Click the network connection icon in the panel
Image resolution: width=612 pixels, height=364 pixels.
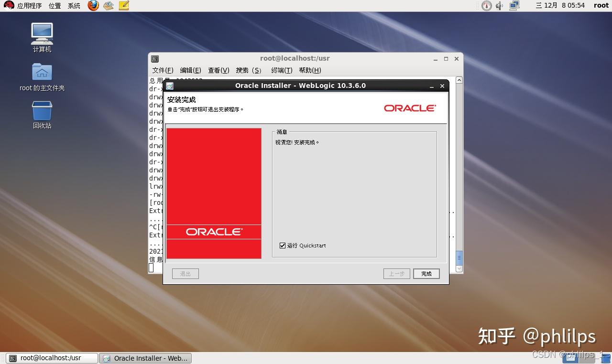[x=514, y=6]
